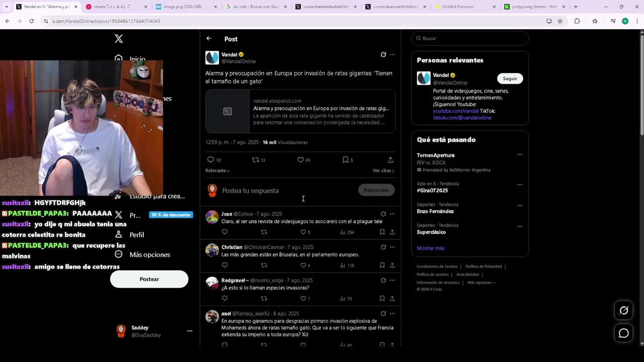This screenshot has width=644, height=362.
Task: Click the Buscar search field
Action: 470,38
